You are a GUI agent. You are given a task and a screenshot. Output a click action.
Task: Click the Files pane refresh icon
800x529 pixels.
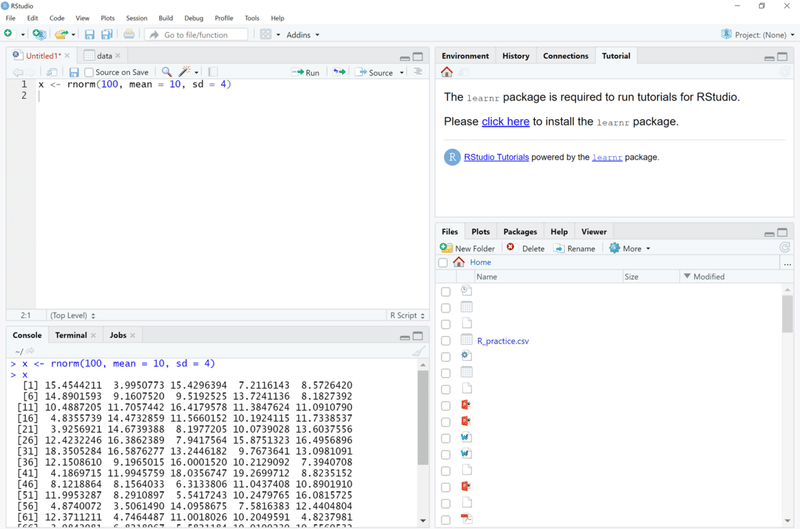(x=785, y=247)
